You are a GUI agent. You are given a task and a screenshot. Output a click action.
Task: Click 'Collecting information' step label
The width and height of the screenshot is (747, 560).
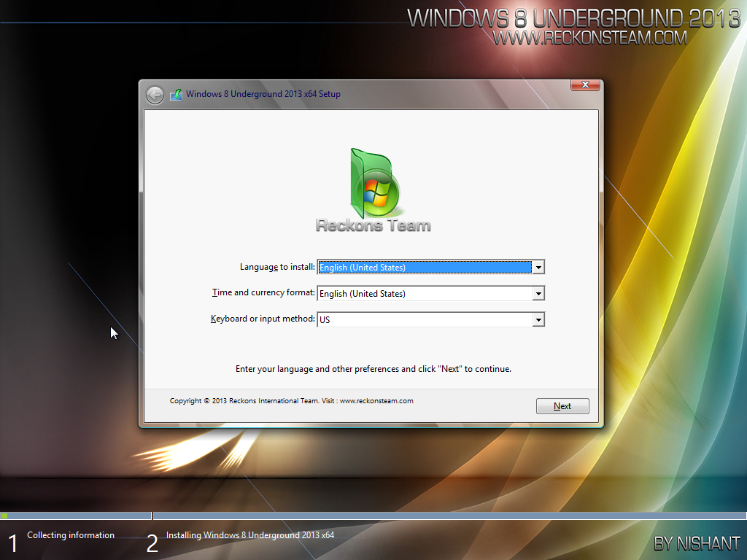tap(71, 535)
